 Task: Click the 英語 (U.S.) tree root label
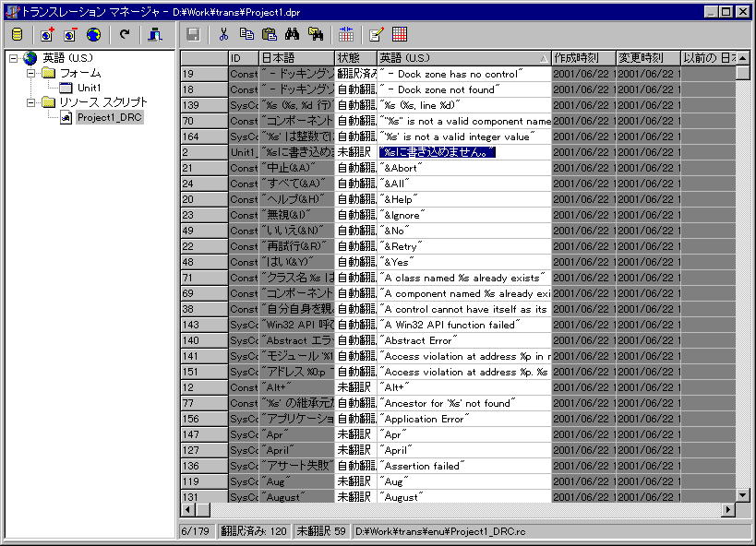(x=67, y=58)
